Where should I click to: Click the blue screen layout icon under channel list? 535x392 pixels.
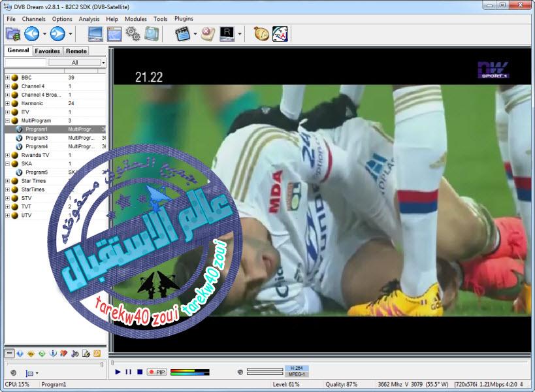tap(29, 373)
